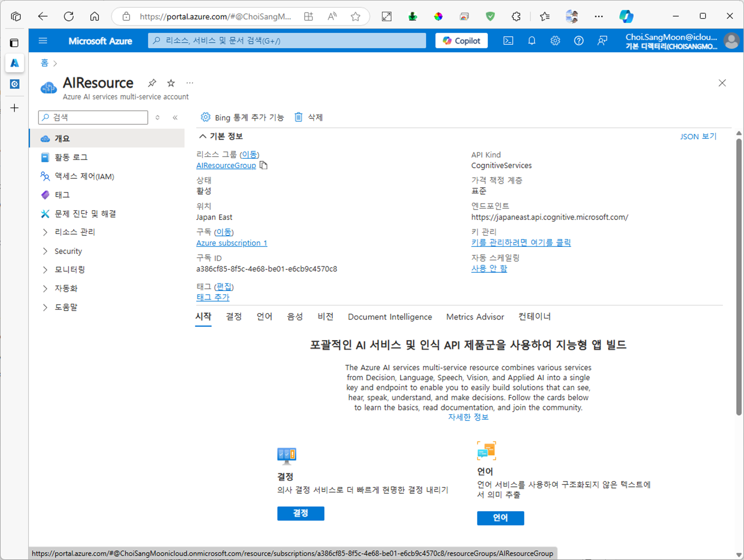This screenshot has width=744, height=560.
Task: Click the portal top search box
Action: [287, 41]
